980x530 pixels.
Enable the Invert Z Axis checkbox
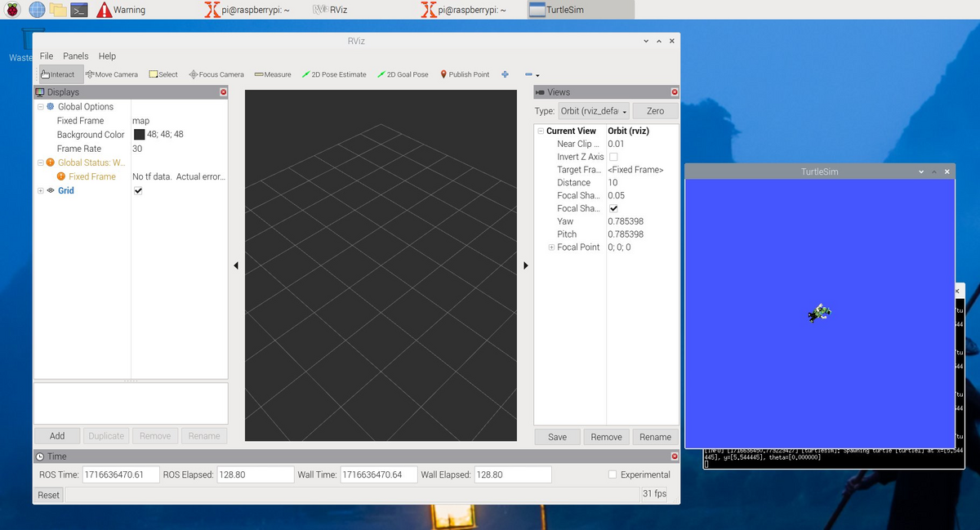click(x=613, y=157)
